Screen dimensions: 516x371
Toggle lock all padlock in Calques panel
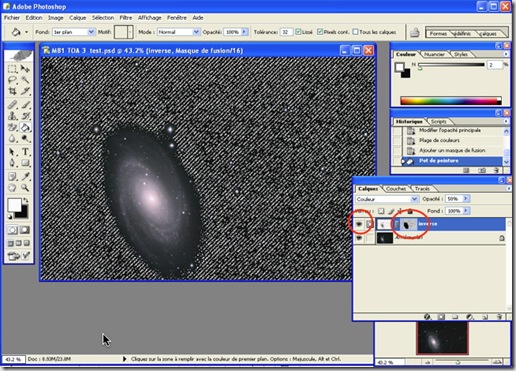click(x=410, y=211)
